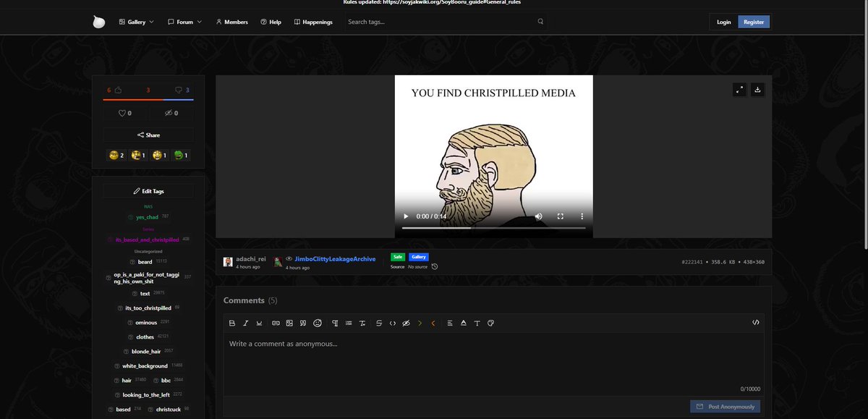
Task: Insert an image in comment editor
Action: point(289,323)
